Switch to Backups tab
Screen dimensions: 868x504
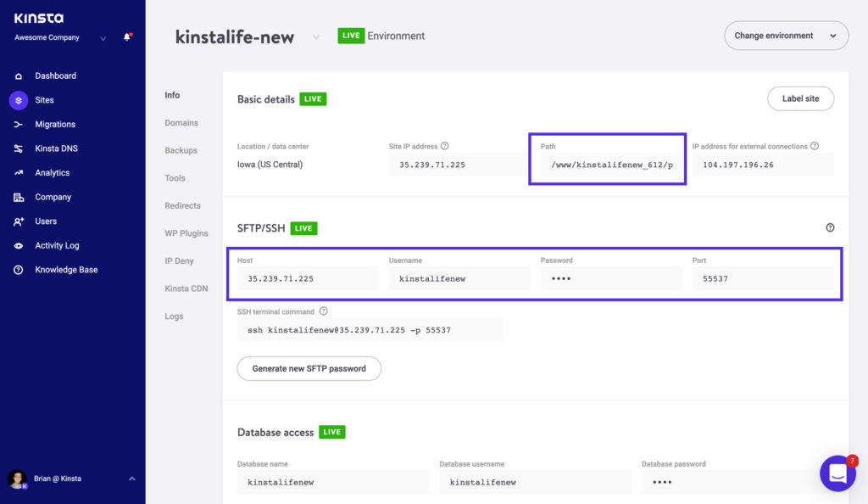point(181,151)
